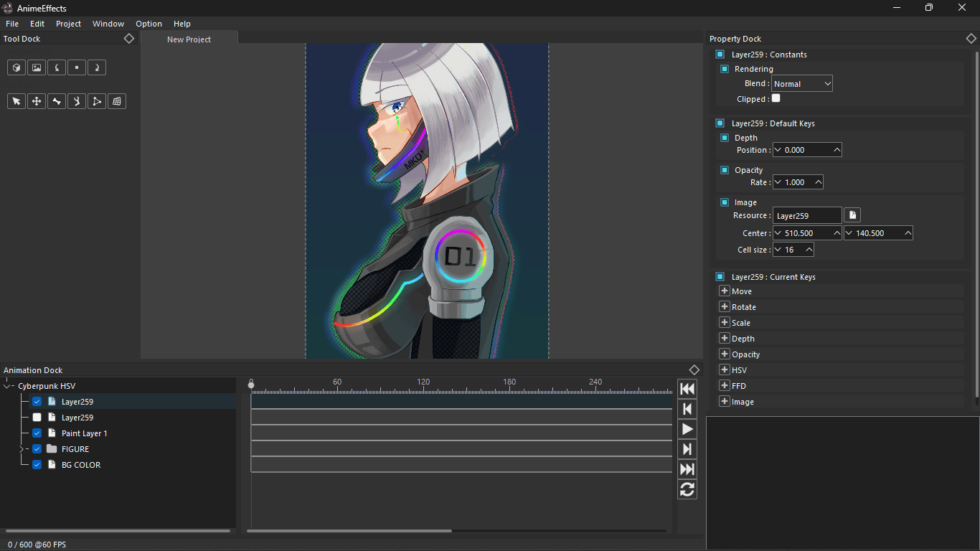Expand the FIGURE folder in Animation Dock

pyautogui.click(x=22, y=448)
